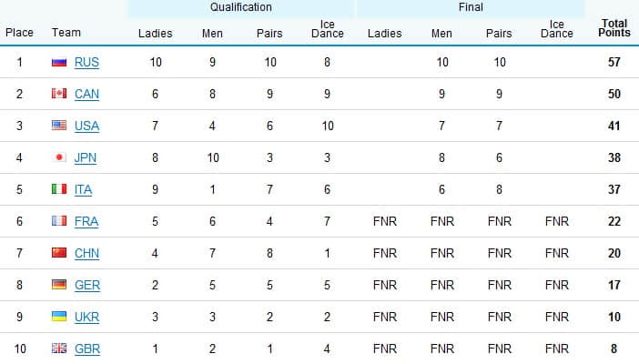Click the Qualification group header
Screen dimensions: 639x364
click(241, 7)
